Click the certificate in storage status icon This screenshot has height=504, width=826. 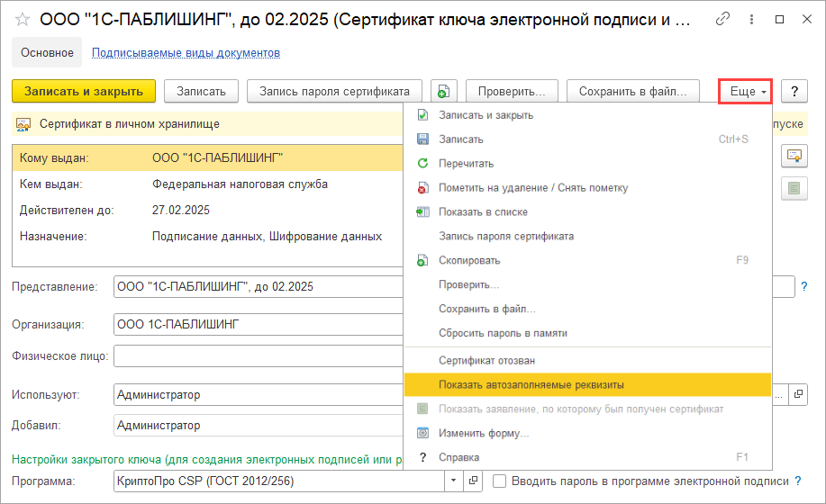23,124
